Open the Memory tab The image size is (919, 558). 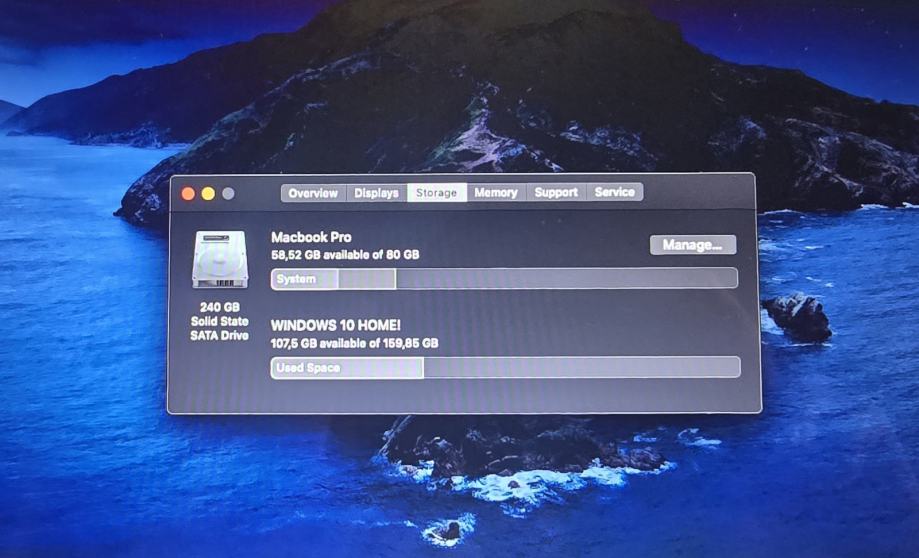pyautogui.click(x=496, y=192)
